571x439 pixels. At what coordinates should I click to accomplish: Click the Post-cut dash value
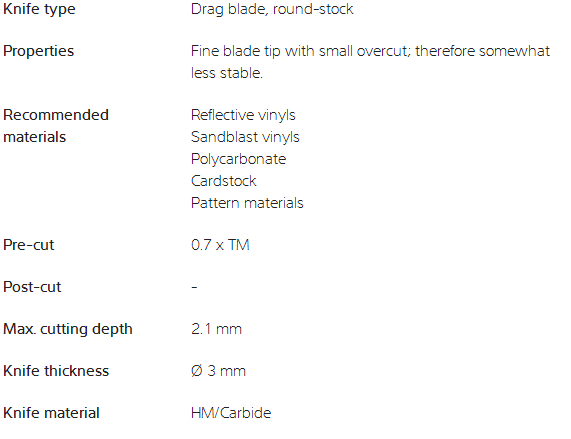pos(194,288)
